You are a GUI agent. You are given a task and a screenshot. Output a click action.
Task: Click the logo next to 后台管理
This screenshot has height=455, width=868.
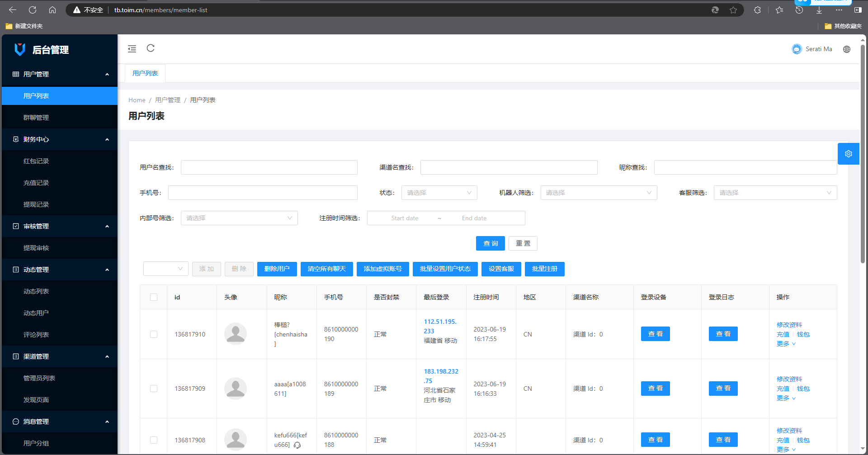(x=20, y=49)
